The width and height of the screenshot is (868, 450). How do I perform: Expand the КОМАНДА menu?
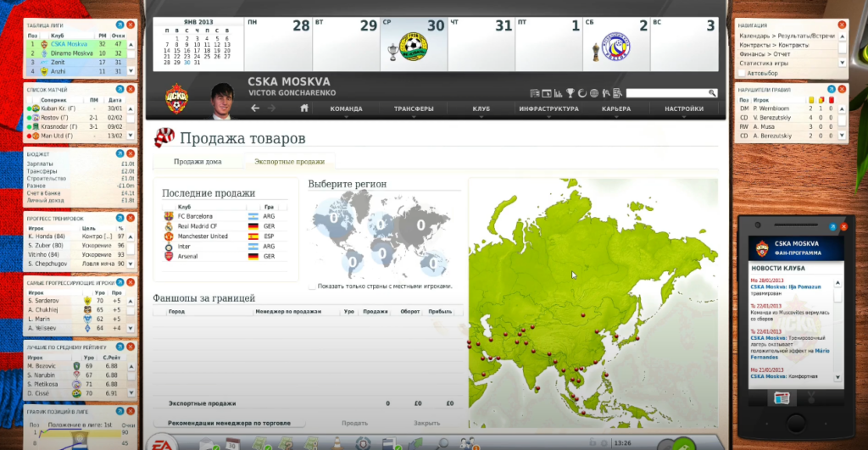(346, 109)
